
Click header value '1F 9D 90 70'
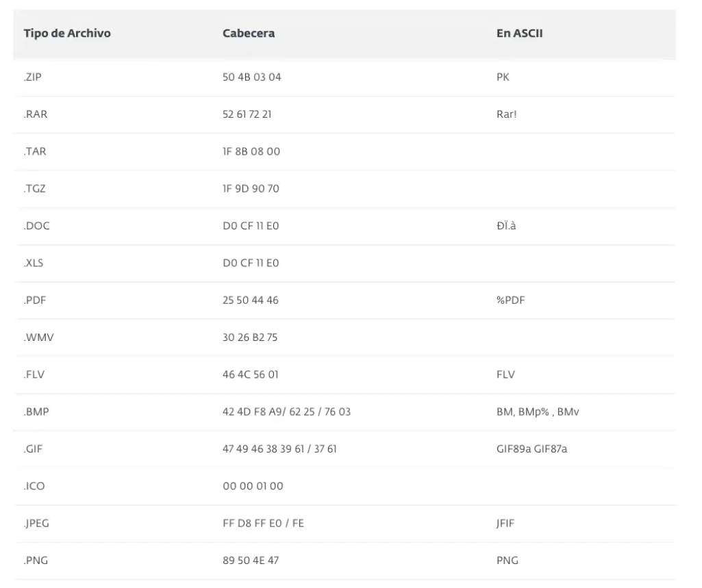click(x=251, y=188)
